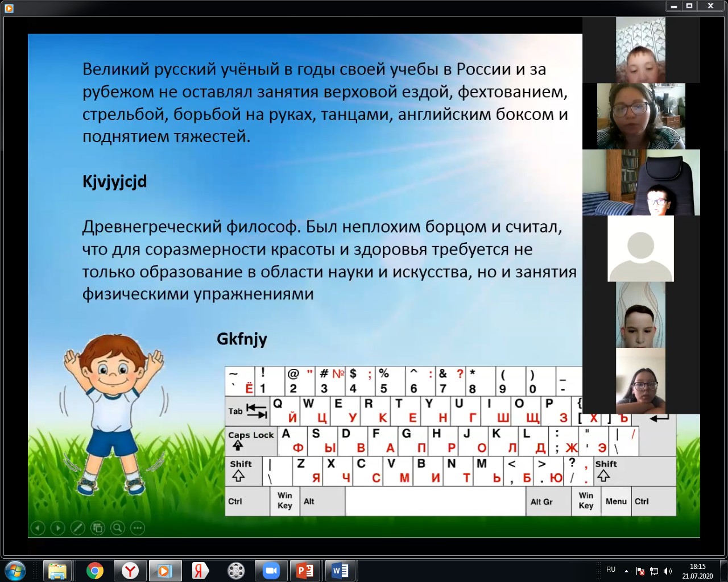Launch Google Chrome from the taskbar
Viewport: 728px width, 582px height.
[95, 570]
